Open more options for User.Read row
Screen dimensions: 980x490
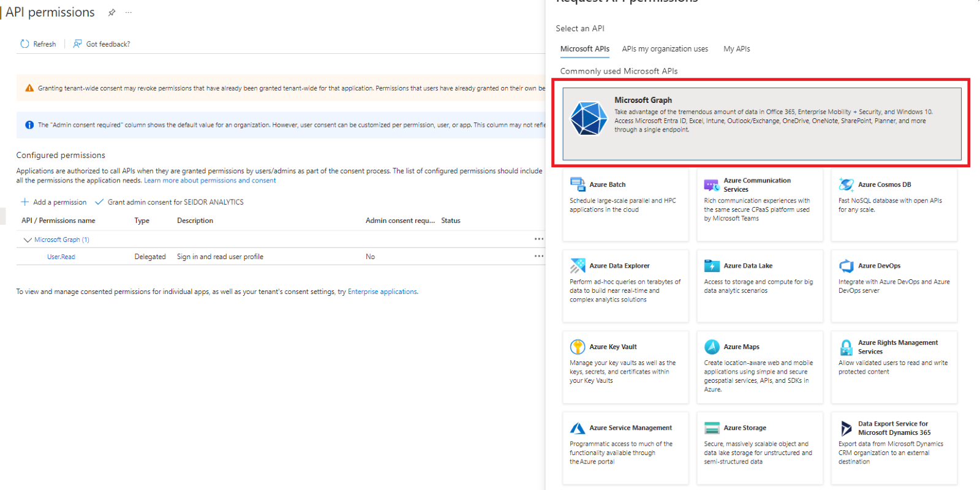(538, 257)
